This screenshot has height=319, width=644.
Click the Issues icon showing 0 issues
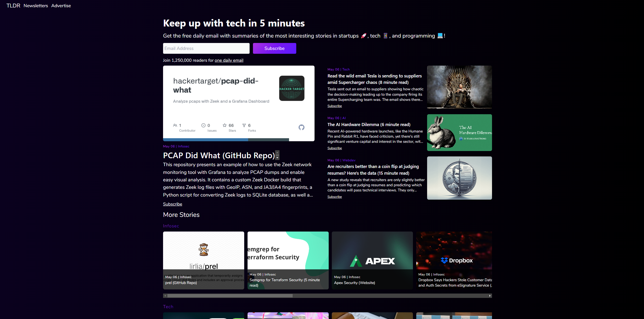(203, 125)
